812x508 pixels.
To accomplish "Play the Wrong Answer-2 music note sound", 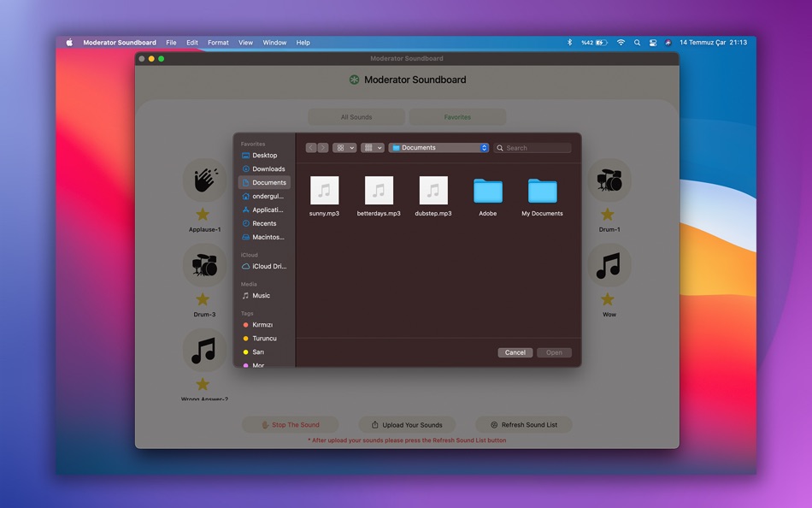I will click(204, 351).
